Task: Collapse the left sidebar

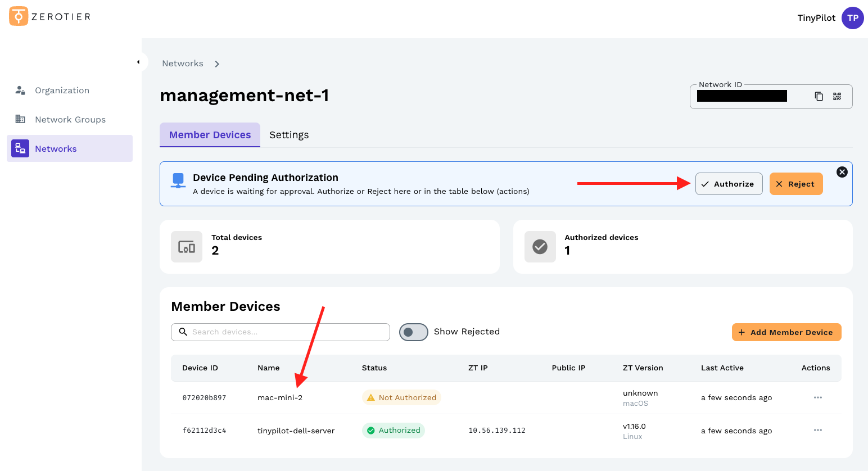Action: (139, 62)
